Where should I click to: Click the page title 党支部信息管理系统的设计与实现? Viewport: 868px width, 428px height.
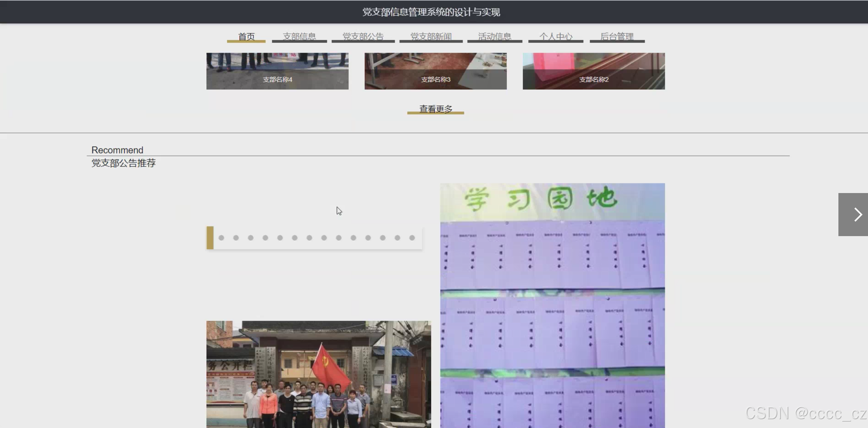(x=431, y=12)
